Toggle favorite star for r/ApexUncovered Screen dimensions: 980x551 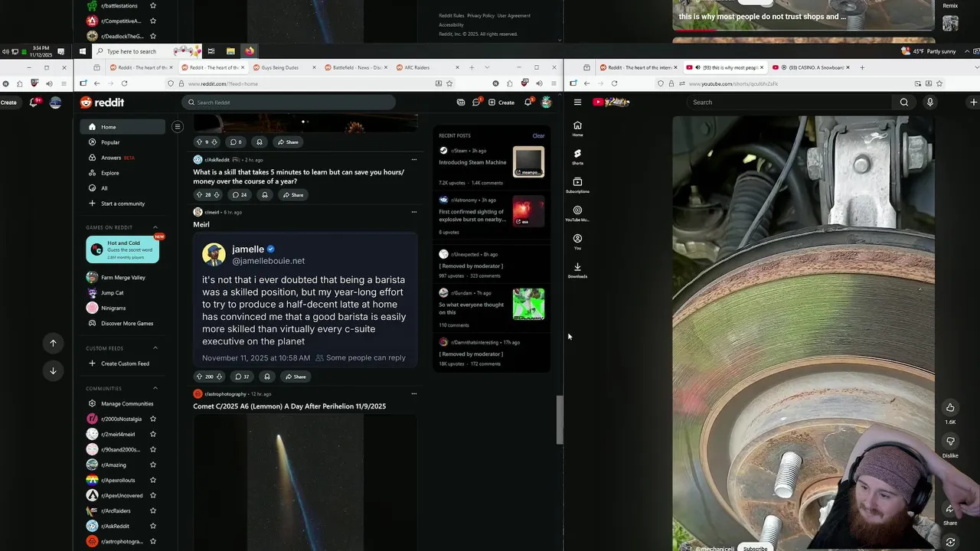pos(153,495)
